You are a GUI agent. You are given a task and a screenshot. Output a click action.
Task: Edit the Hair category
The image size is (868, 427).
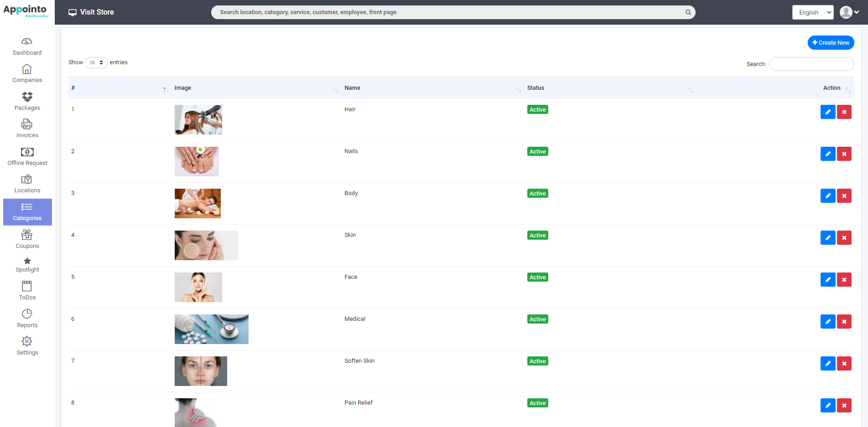click(827, 112)
